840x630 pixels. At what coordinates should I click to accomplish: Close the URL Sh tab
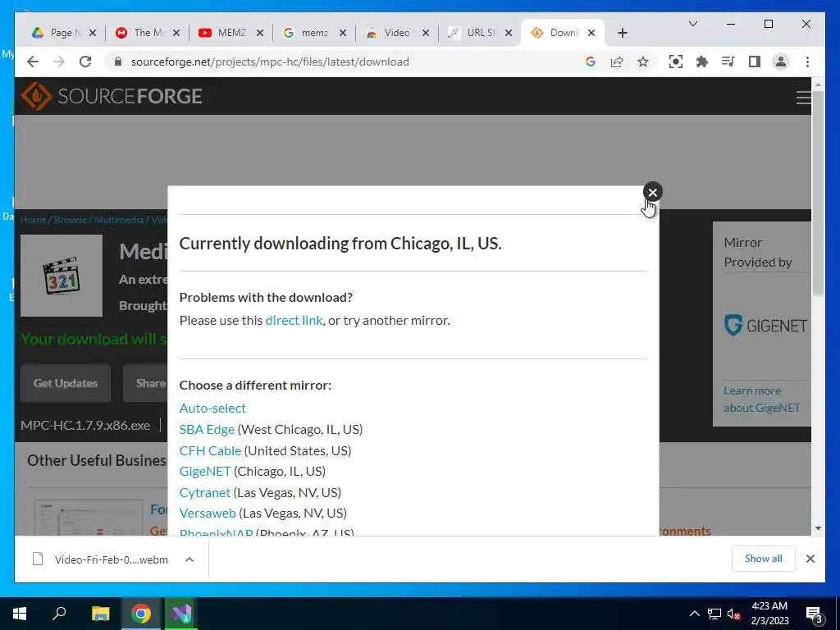tap(509, 33)
